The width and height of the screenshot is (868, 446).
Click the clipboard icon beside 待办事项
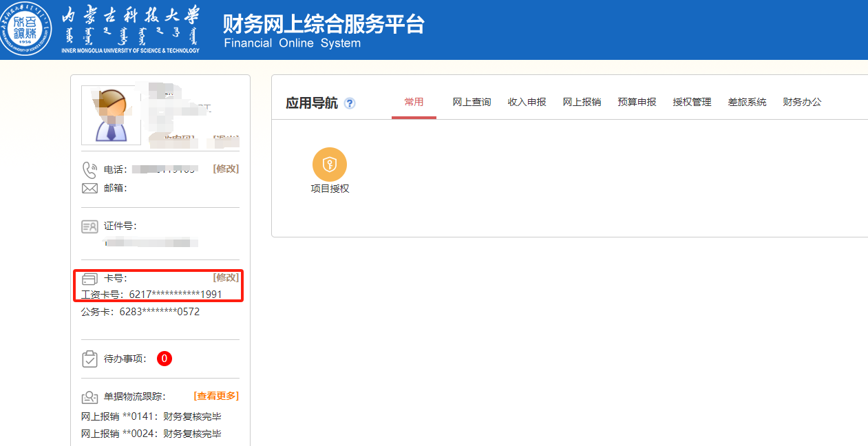point(89,359)
